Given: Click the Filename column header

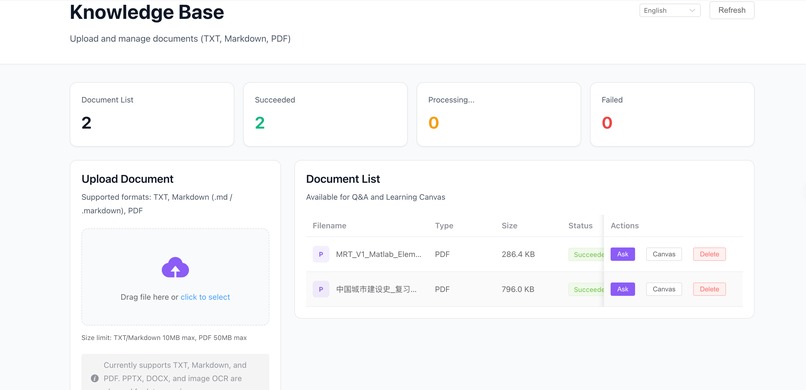Looking at the screenshot, I should (x=329, y=226).
